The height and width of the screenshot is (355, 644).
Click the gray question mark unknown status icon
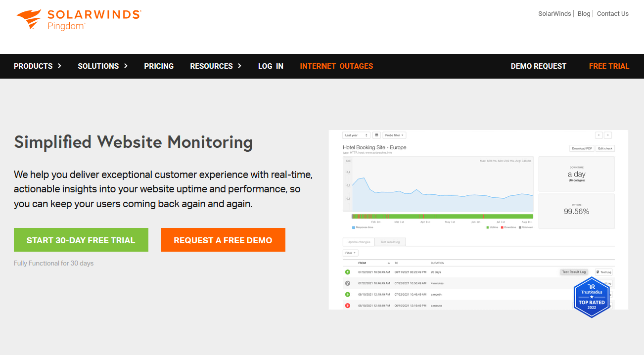pos(347,283)
